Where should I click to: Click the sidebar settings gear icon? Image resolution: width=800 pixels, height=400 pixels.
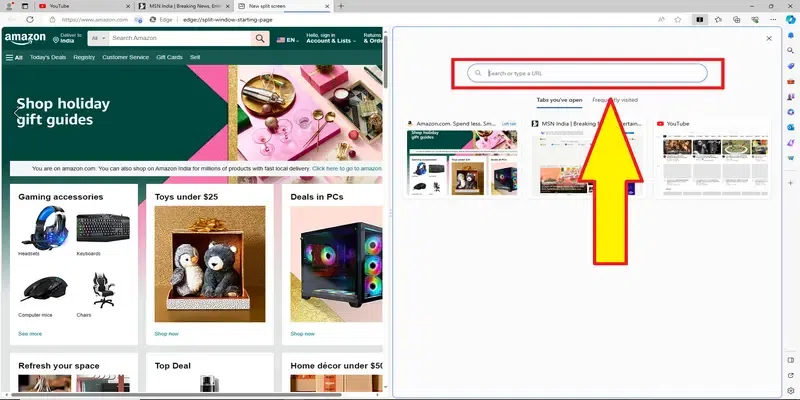pos(791,391)
